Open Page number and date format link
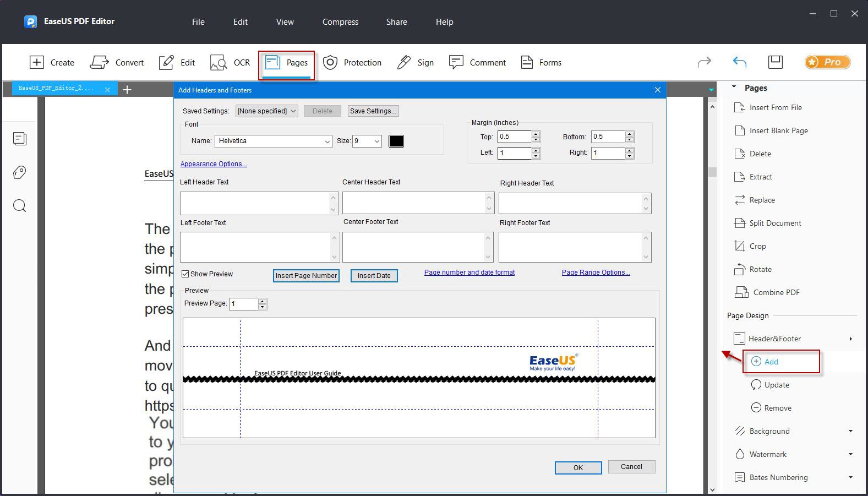This screenshot has height=496, width=868. [470, 272]
